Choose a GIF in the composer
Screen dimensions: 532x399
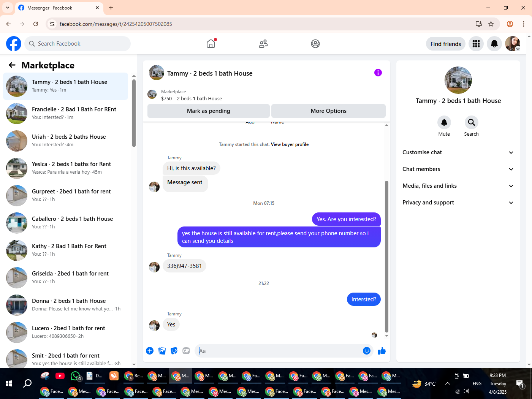pyautogui.click(x=186, y=351)
